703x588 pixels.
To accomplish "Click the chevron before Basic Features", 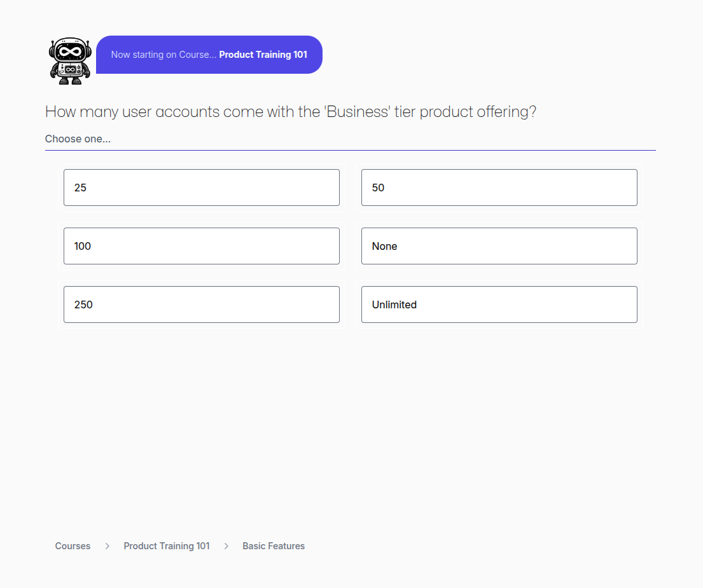I will pyautogui.click(x=226, y=546).
